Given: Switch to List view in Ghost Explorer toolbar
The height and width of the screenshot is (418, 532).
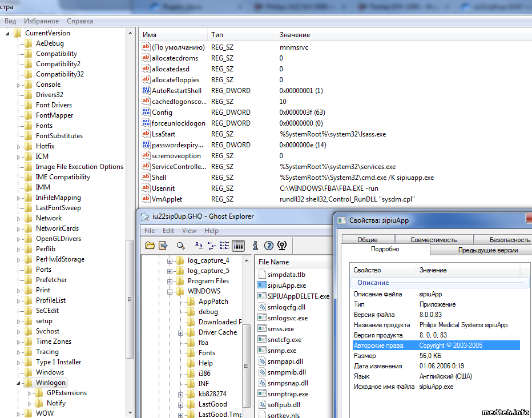Looking at the screenshot, I should click(224, 246).
